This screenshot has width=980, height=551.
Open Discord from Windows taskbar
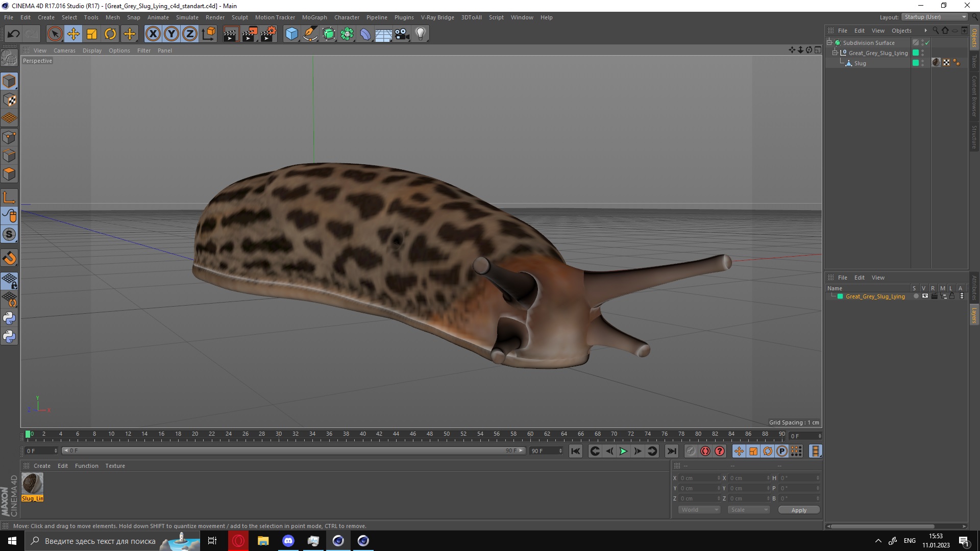pos(288,541)
